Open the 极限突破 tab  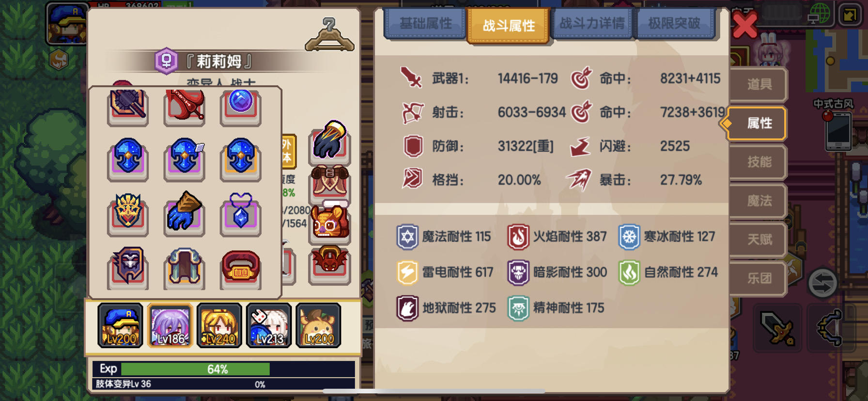(674, 23)
